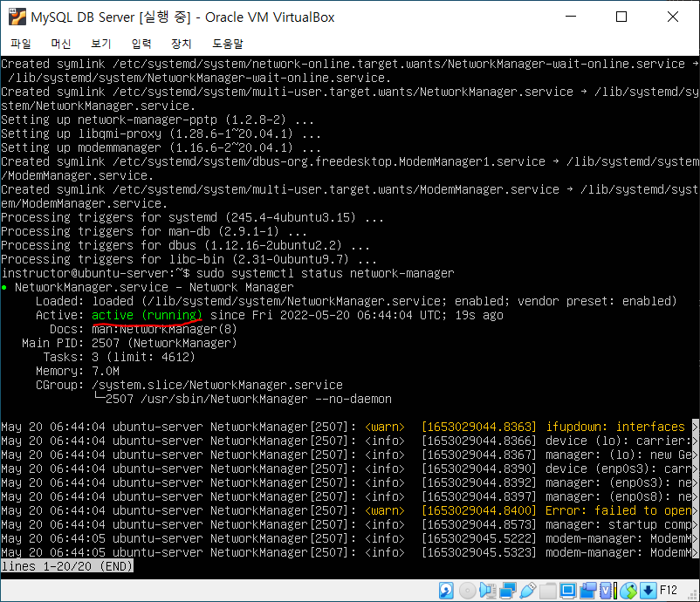
Task: Click the 'lines 1-20/20 (END)' pager indicator
Action: click(67, 566)
